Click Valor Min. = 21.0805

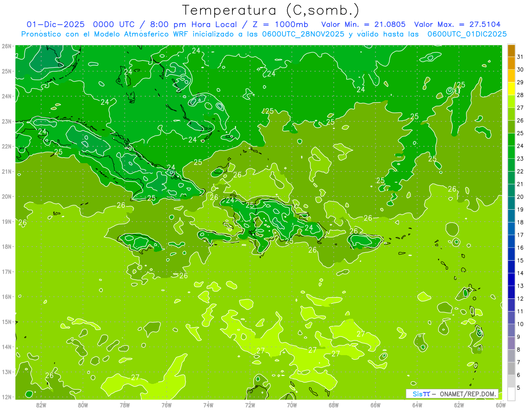(x=364, y=24)
